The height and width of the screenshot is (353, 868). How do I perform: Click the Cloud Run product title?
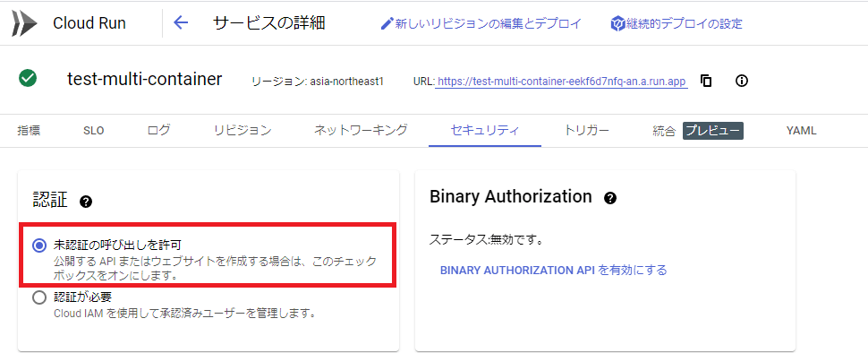pyautogui.click(x=89, y=23)
